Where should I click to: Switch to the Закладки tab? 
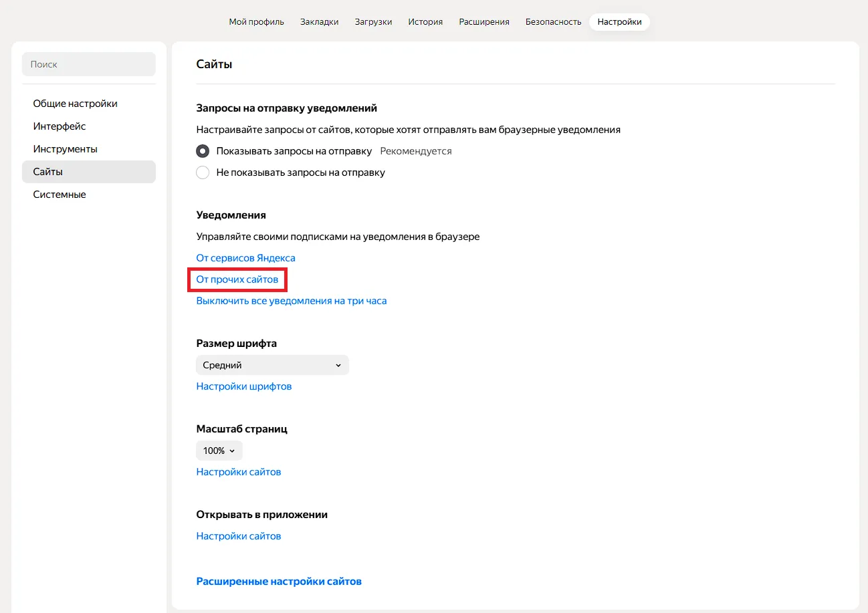coord(319,22)
